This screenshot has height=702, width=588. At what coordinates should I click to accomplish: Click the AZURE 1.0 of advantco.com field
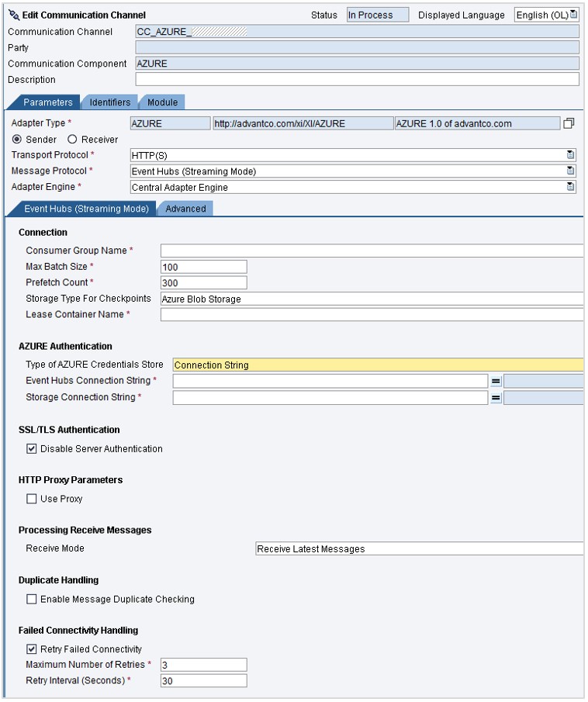(x=477, y=123)
